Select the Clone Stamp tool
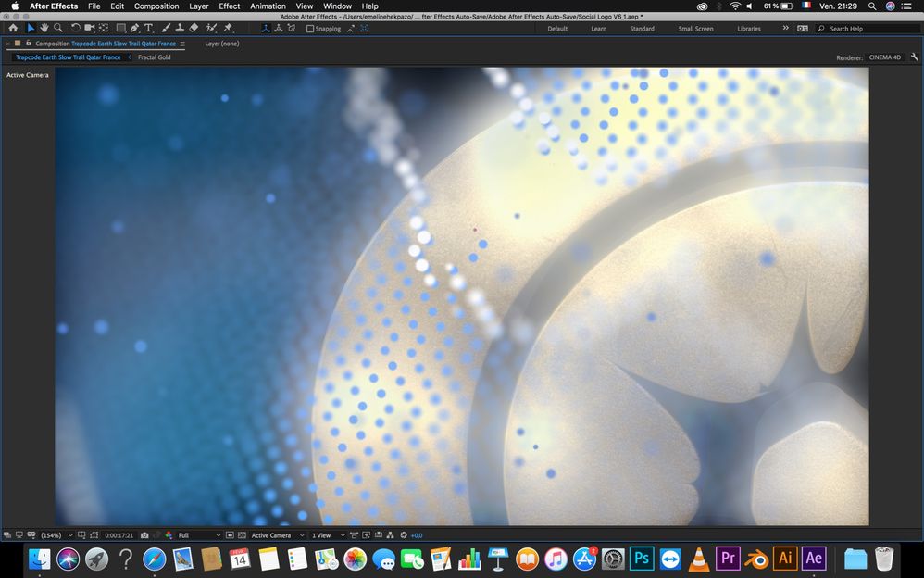 click(x=180, y=28)
